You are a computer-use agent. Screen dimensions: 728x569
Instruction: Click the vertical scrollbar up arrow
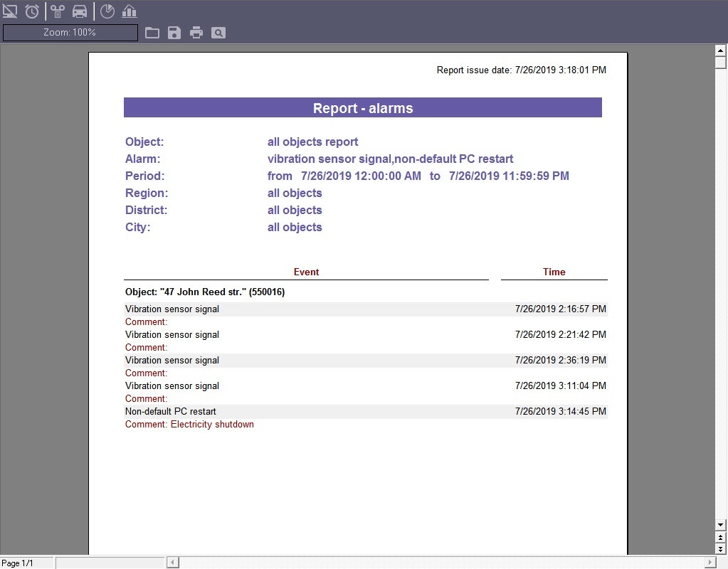[720, 51]
